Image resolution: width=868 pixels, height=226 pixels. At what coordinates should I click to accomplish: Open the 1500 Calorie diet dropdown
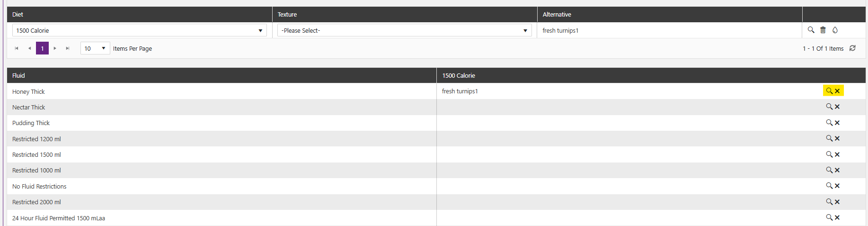coord(139,30)
